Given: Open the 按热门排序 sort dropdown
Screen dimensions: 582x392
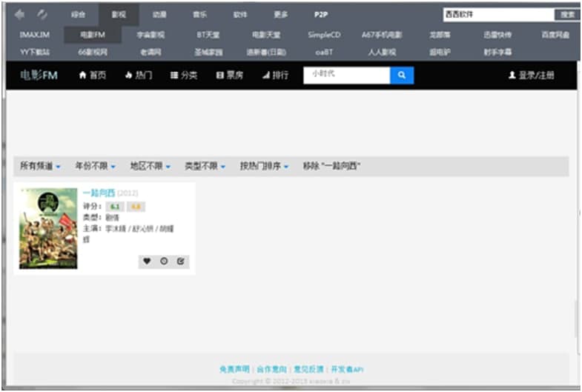Looking at the screenshot, I should coord(264,166).
